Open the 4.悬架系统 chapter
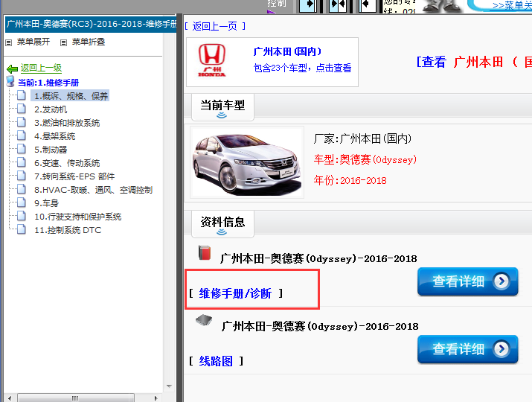The image size is (532, 402). tap(54, 136)
